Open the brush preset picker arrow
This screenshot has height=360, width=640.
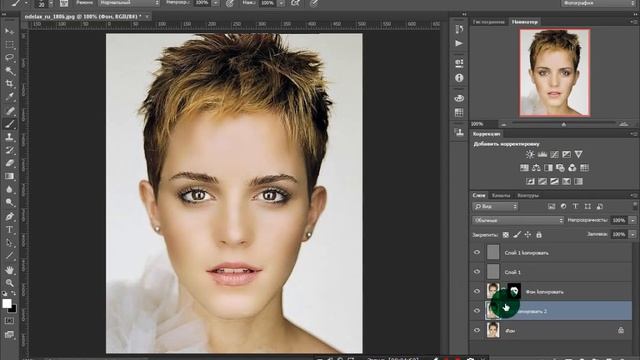point(51,4)
